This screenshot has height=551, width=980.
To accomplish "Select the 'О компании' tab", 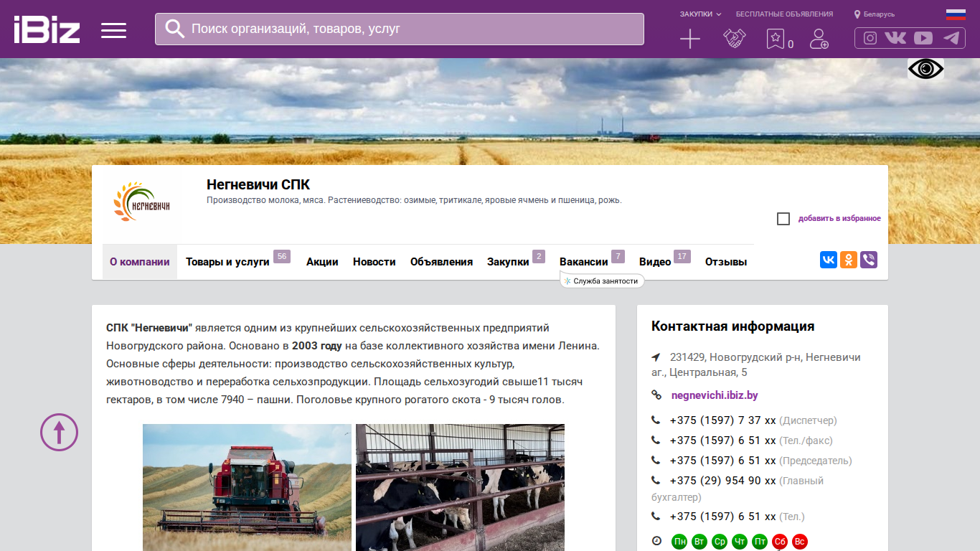I will (140, 262).
